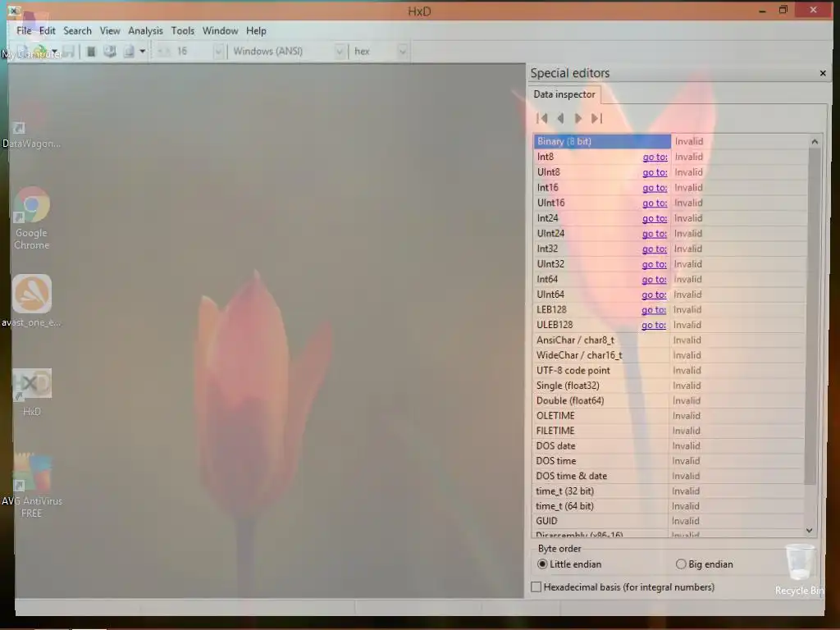840x630 pixels.
Task: Open the hex offset base dropdown
Action: [x=402, y=52]
